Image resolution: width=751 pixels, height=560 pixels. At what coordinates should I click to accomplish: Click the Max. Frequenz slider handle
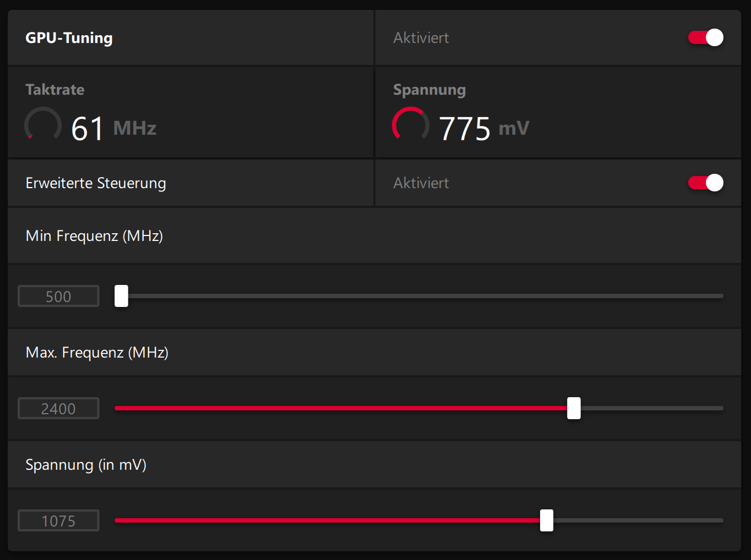coord(574,408)
